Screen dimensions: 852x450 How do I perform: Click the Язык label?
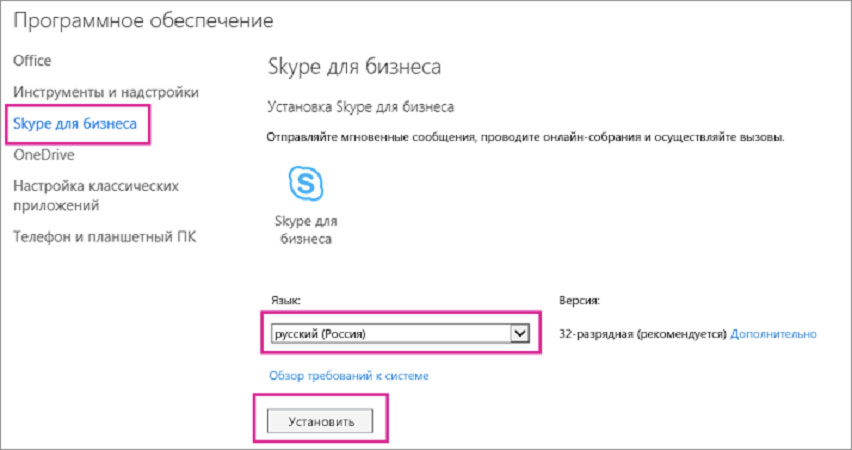(284, 299)
